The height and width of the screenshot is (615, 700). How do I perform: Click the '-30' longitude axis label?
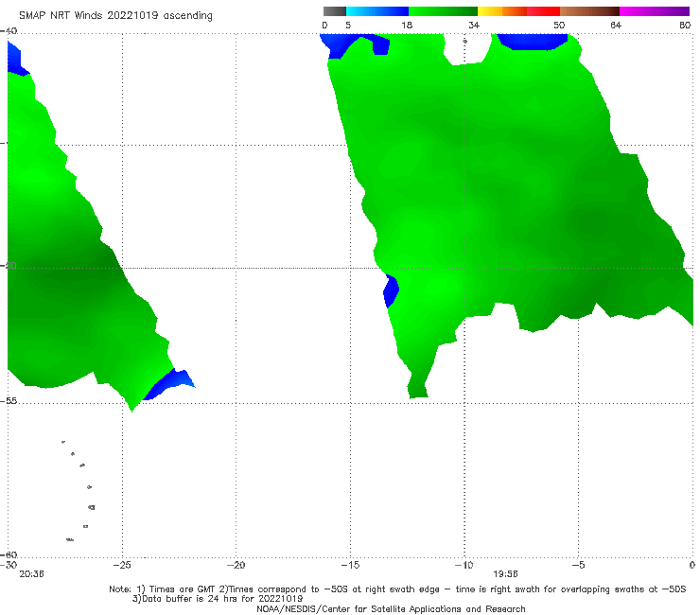[x=9, y=565]
